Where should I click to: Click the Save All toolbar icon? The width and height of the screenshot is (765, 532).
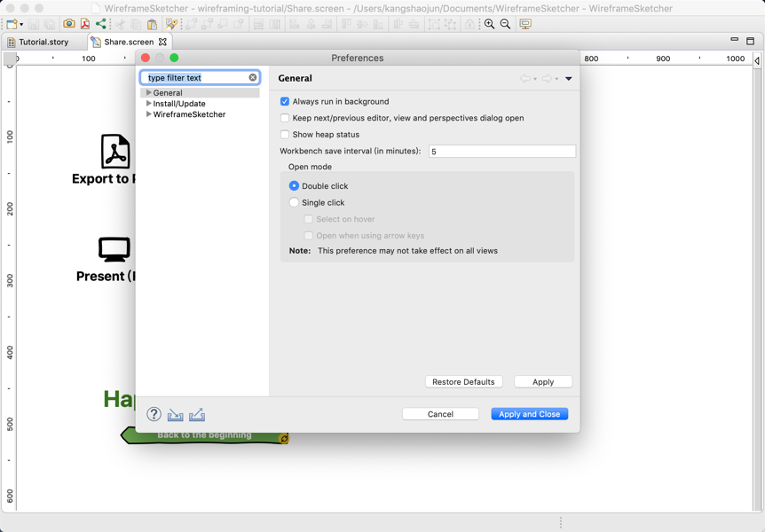click(50, 24)
